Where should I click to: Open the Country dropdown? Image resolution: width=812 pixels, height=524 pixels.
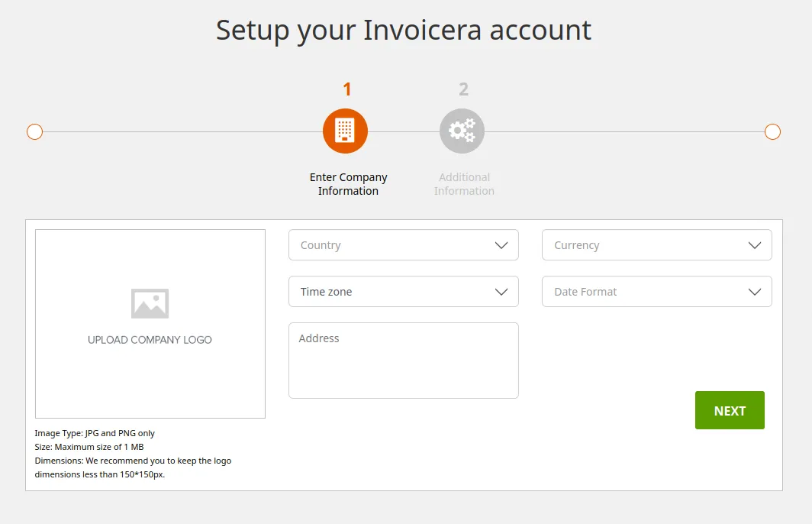tap(404, 245)
